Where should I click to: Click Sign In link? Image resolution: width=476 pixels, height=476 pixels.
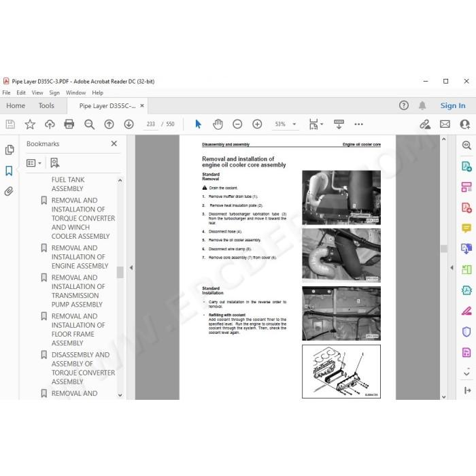453,105
